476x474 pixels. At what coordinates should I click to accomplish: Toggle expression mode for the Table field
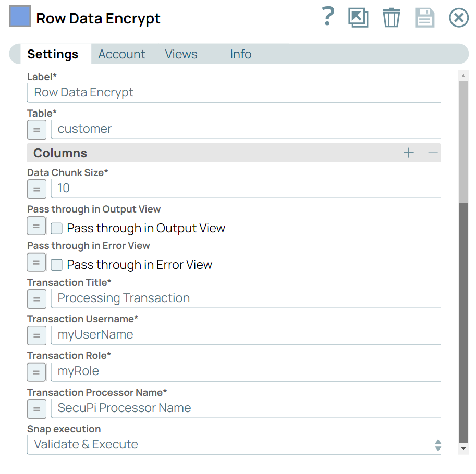(x=36, y=129)
